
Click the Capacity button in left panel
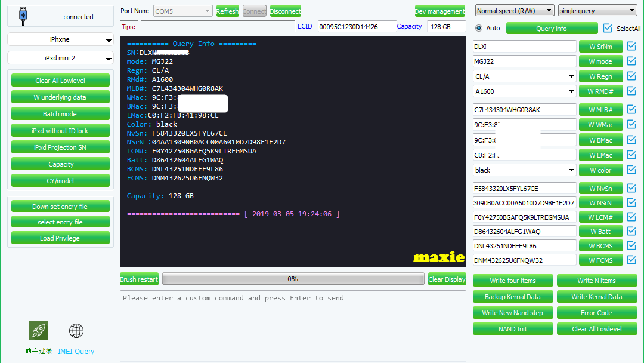(60, 164)
